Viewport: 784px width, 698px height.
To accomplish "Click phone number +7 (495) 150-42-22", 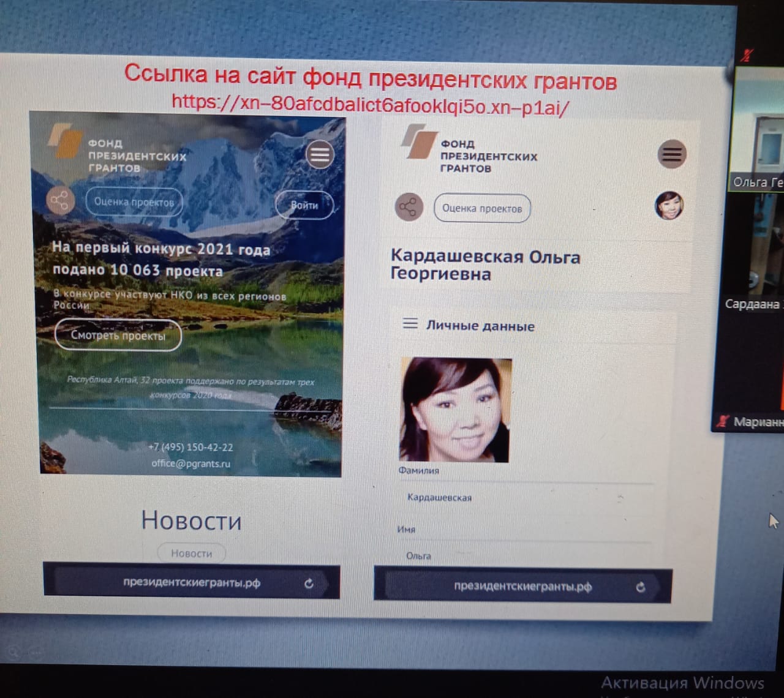I will (190, 448).
